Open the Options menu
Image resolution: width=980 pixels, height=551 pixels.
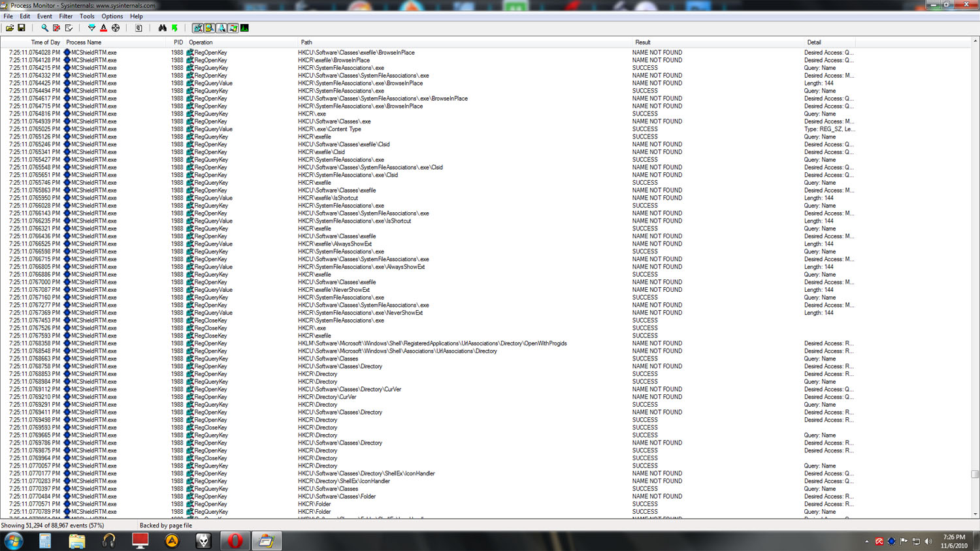112,16
